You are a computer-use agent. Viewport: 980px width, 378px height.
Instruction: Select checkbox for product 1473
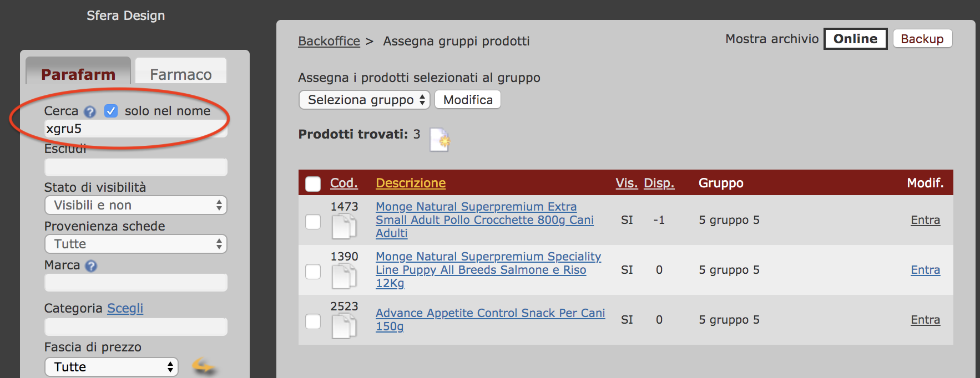(x=313, y=222)
